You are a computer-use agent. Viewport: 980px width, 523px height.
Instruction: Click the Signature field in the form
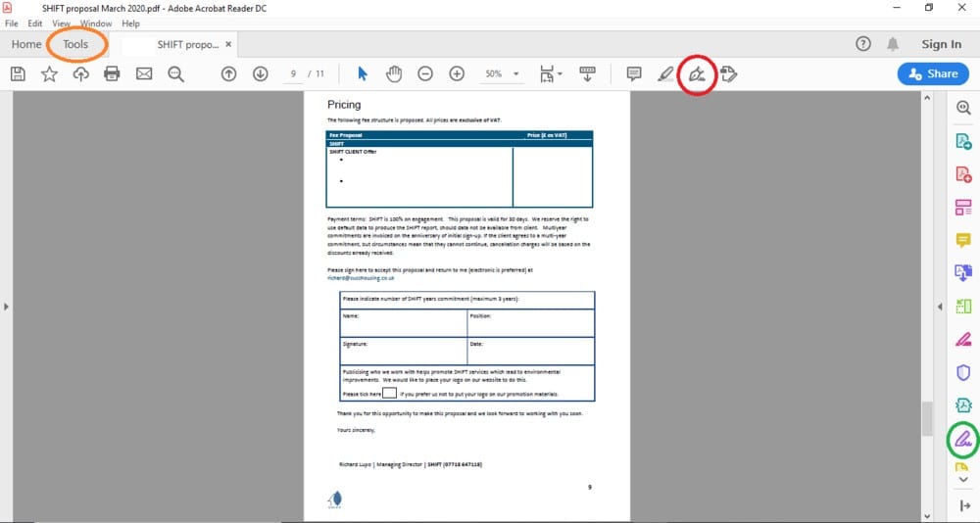coord(403,352)
